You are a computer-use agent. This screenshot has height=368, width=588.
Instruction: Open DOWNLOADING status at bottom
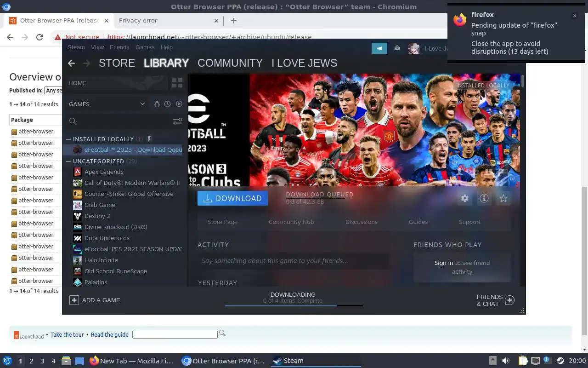(293, 294)
